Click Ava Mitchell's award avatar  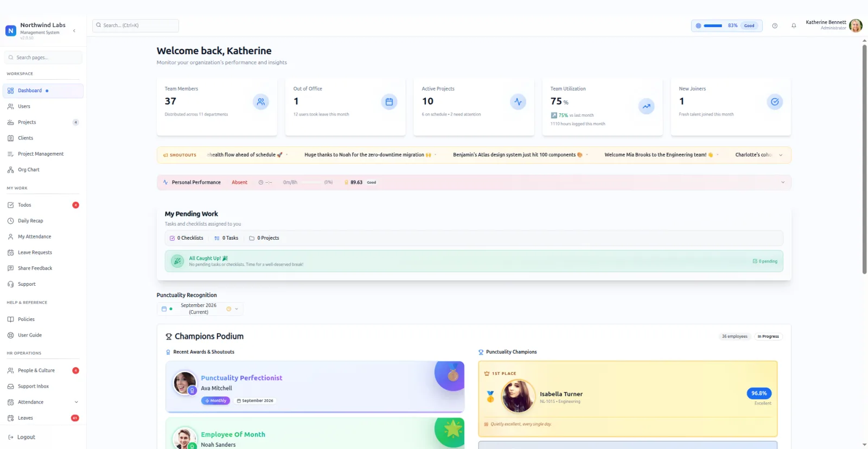point(184,383)
